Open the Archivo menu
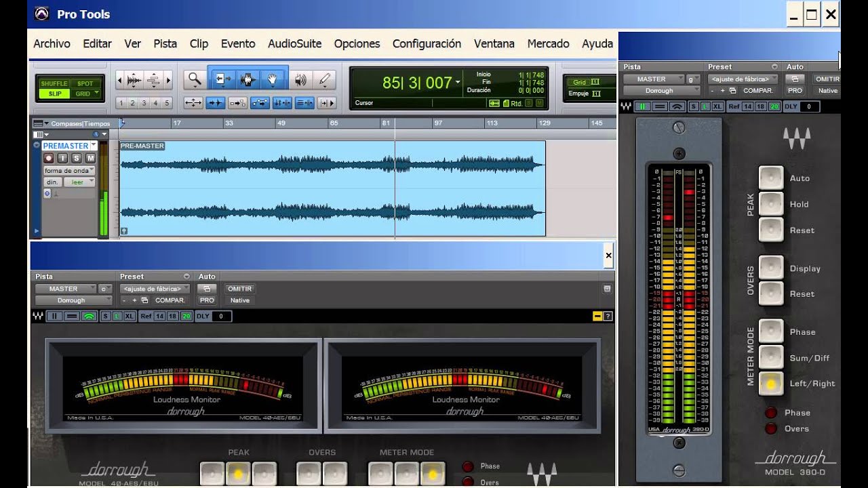Viewport: 868px width, 488px height. [x=52, y=43]
